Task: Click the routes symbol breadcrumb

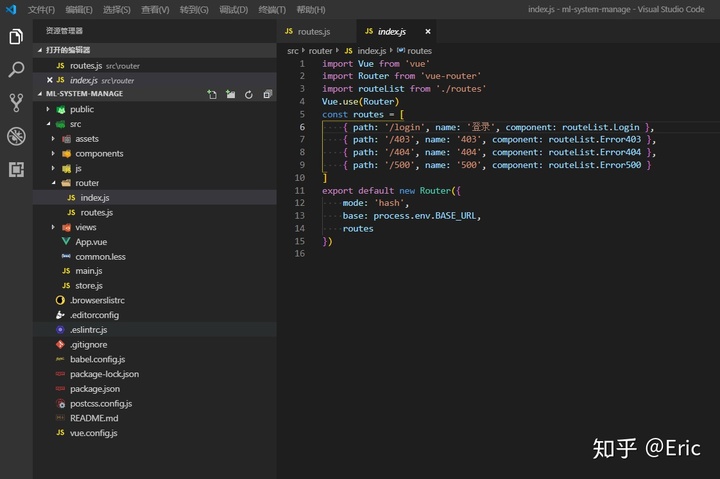Action: (x=414, y=51)
